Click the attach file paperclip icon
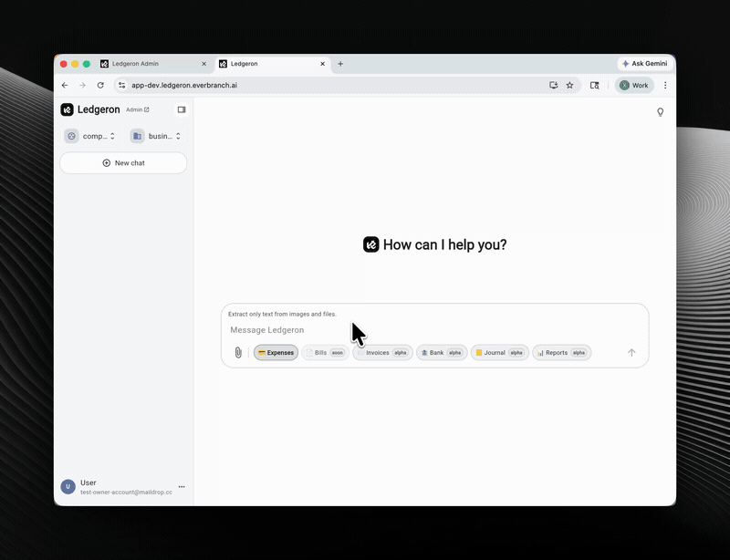The image size is (730, 560). tap(238, 353)
